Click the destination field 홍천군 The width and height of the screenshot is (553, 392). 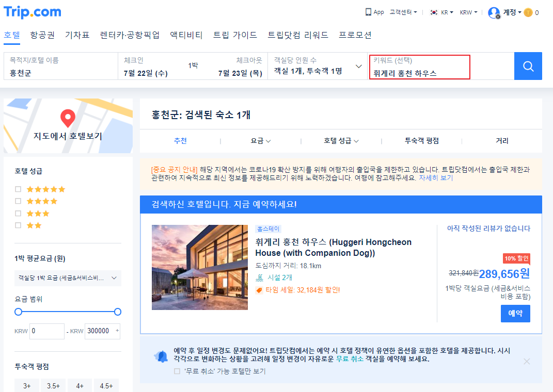click(60, 66)
